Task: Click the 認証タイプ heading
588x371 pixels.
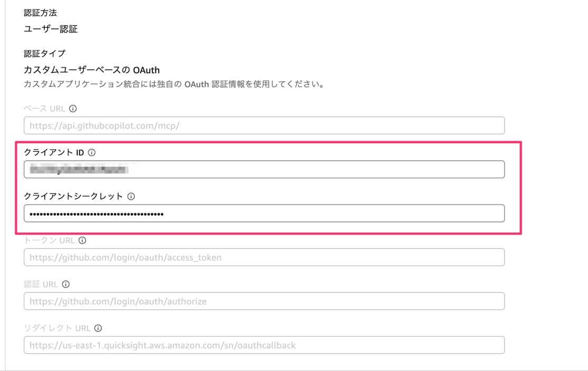Action: click(x=45, y=53)
